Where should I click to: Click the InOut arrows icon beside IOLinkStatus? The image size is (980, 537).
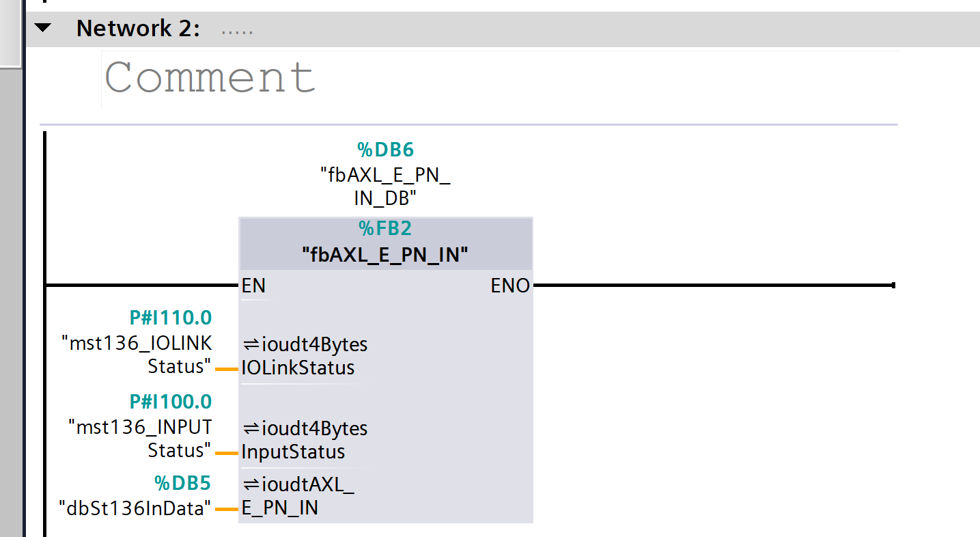click(x=251, y=344)
